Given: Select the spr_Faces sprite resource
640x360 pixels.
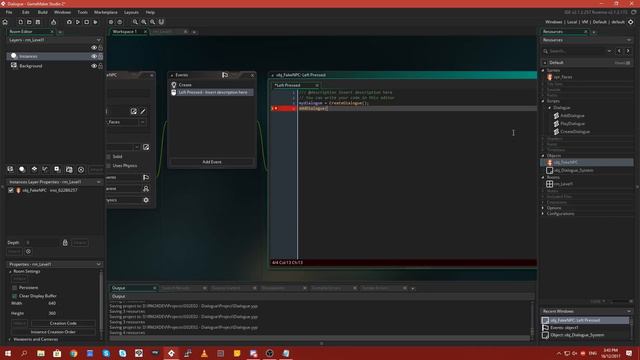Looking at the screenshot, I should 563,77.
